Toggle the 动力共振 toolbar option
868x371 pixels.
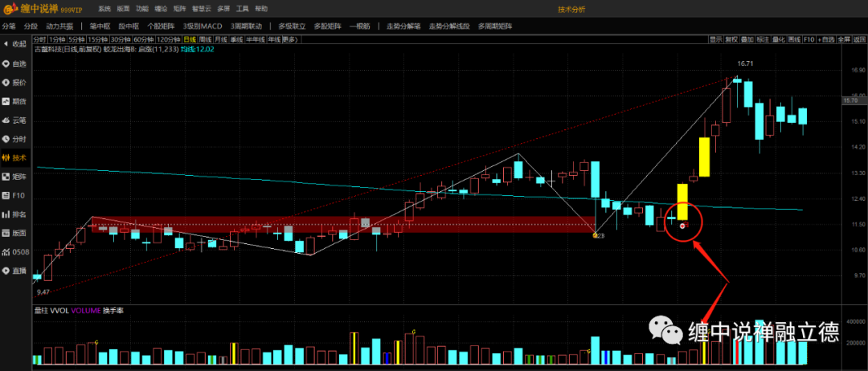(x=59, y=26)
